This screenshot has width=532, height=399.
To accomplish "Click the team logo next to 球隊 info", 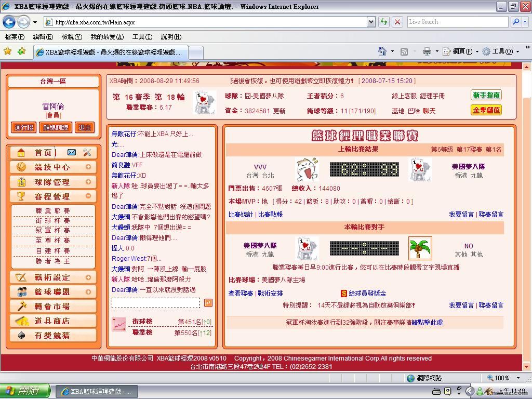I will 205,102.
